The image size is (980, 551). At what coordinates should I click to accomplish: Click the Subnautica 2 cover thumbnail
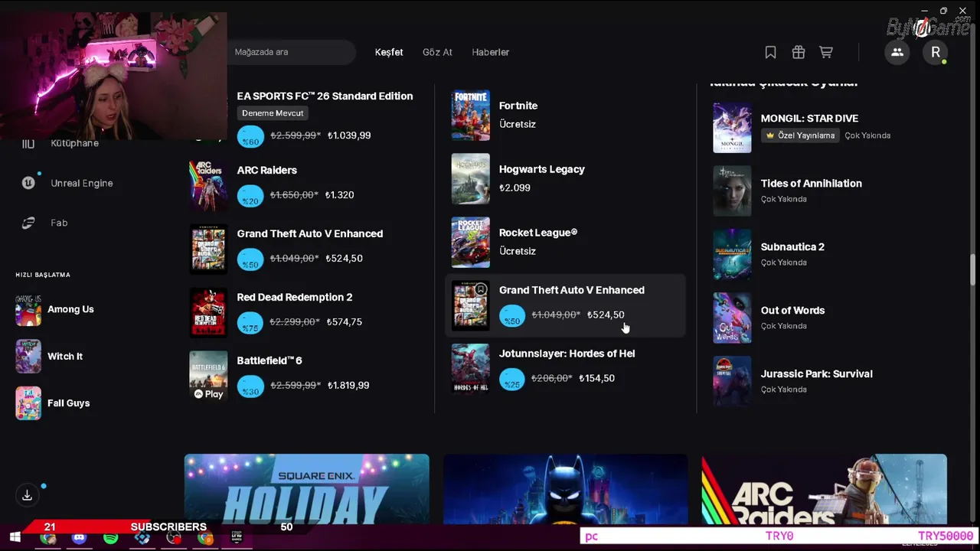point(732,255)
